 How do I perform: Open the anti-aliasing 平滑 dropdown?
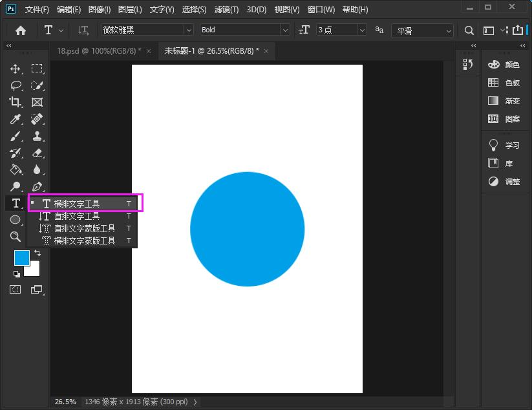pos(422,31)
